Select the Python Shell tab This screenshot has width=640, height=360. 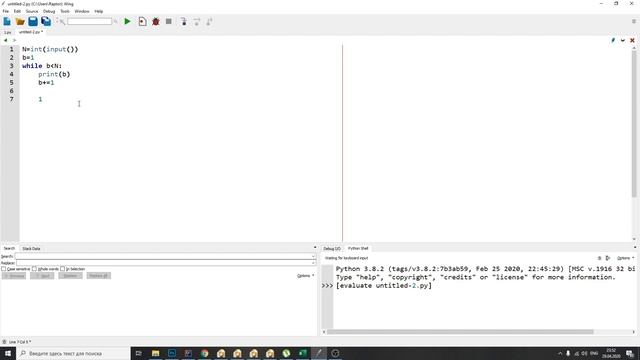pyautogui.click(x=358, y=248)
